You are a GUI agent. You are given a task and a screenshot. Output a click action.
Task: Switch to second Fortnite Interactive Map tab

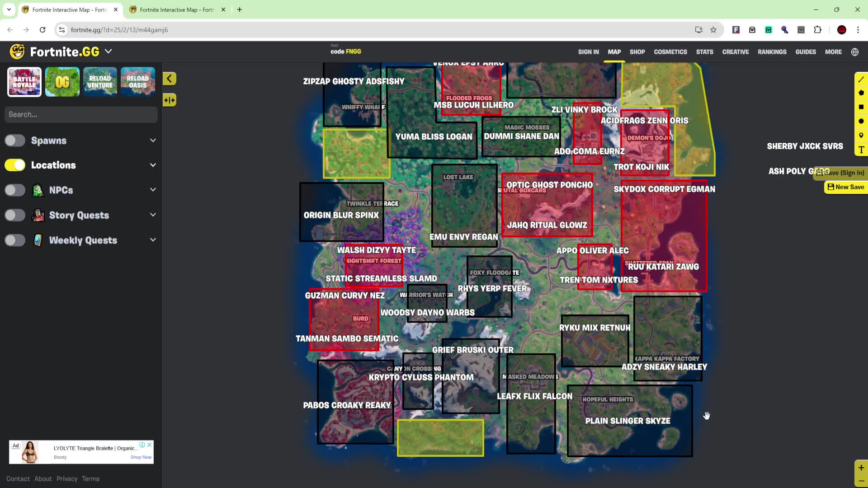point(176,9)
